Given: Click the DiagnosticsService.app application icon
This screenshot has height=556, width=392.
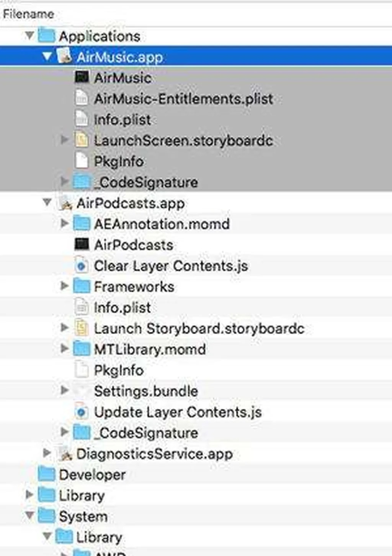Looking at the screenshot, I should click(x=66, y=454).
